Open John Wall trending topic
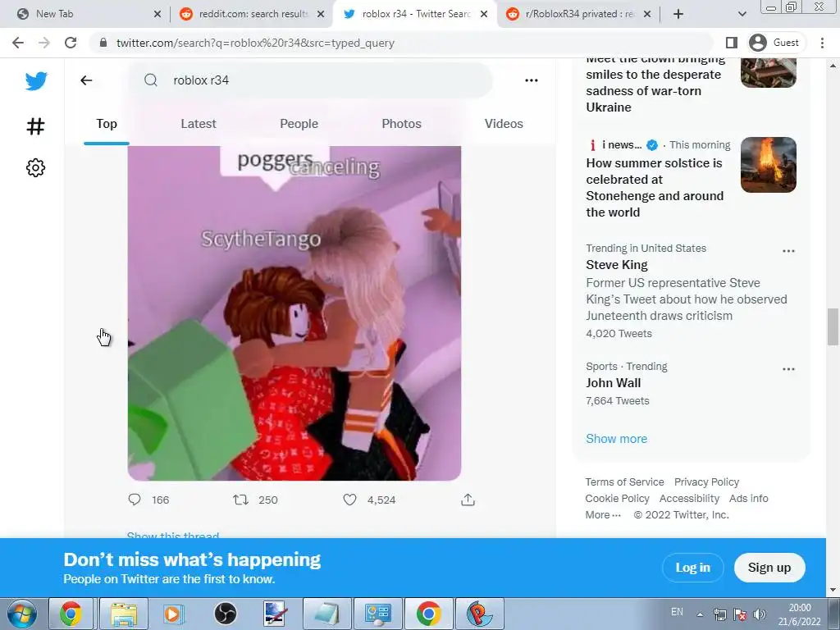This screenshot has height=630, width=840. 614,383
